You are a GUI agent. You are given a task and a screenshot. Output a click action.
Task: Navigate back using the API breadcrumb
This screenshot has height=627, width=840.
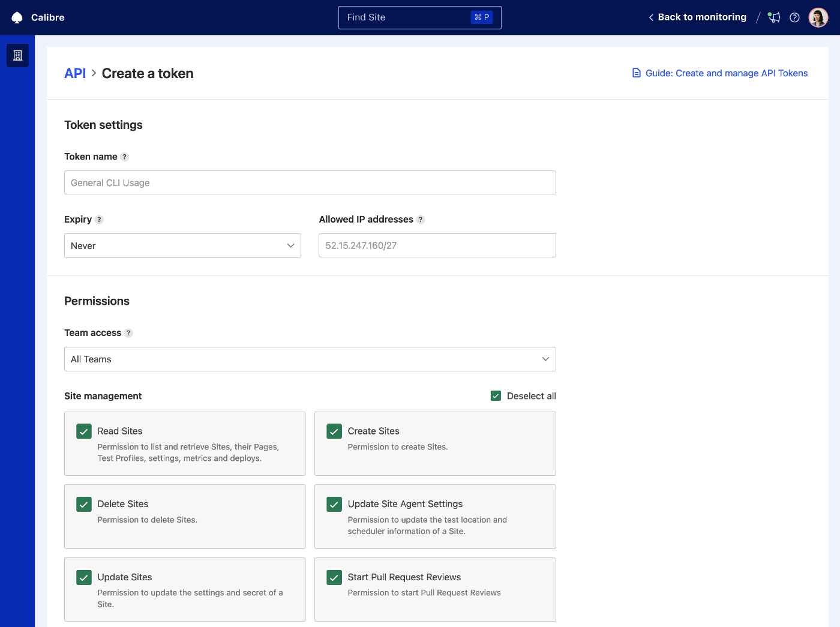pos(75,73)
